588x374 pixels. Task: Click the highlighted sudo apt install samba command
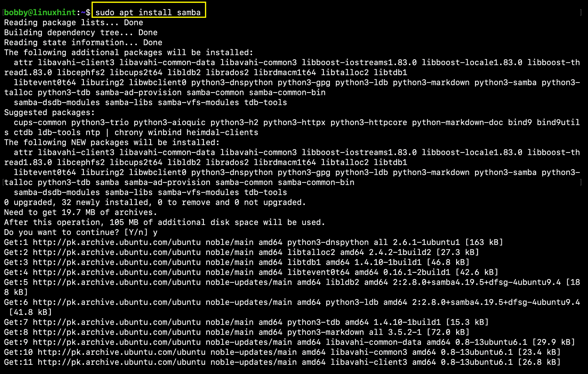[148, 12]
